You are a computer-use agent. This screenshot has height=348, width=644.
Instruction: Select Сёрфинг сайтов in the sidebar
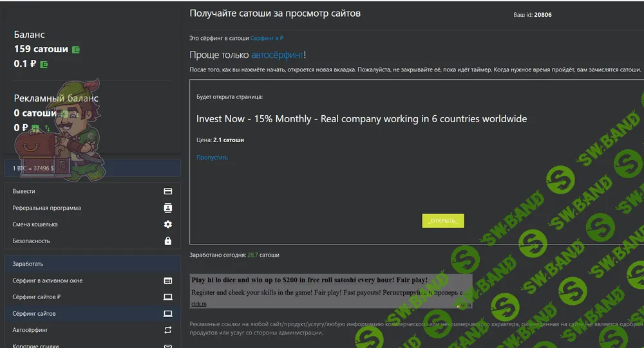click(34, 313)
